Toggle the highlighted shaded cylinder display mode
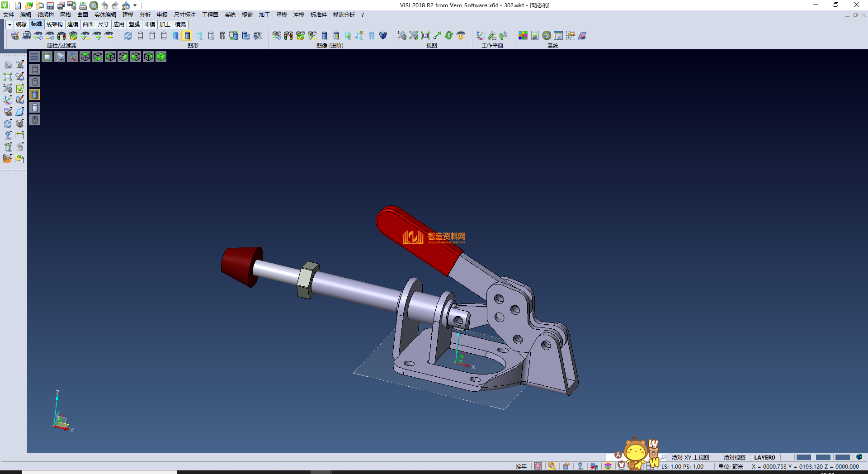868x474 pixels. [187, 35]
